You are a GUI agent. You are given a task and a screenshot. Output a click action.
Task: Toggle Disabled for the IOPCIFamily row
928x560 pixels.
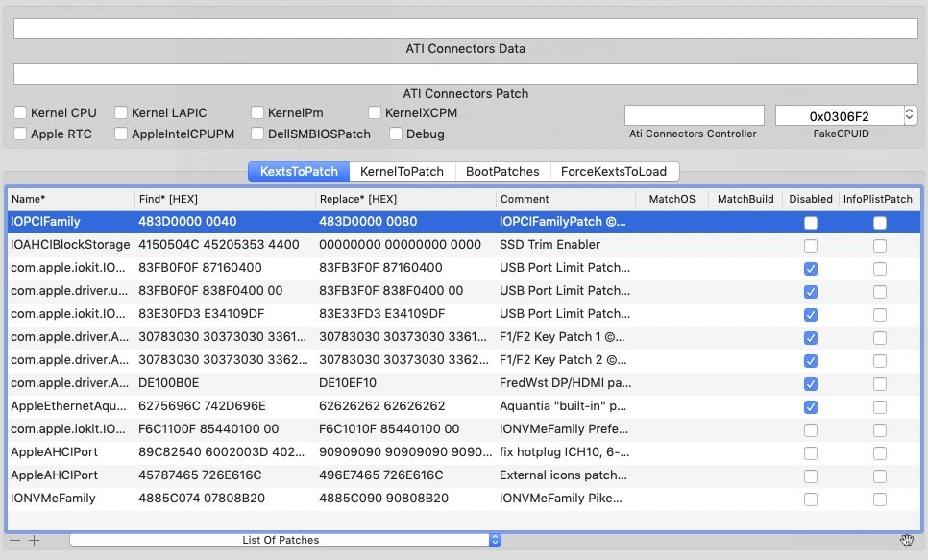point(811,223)
